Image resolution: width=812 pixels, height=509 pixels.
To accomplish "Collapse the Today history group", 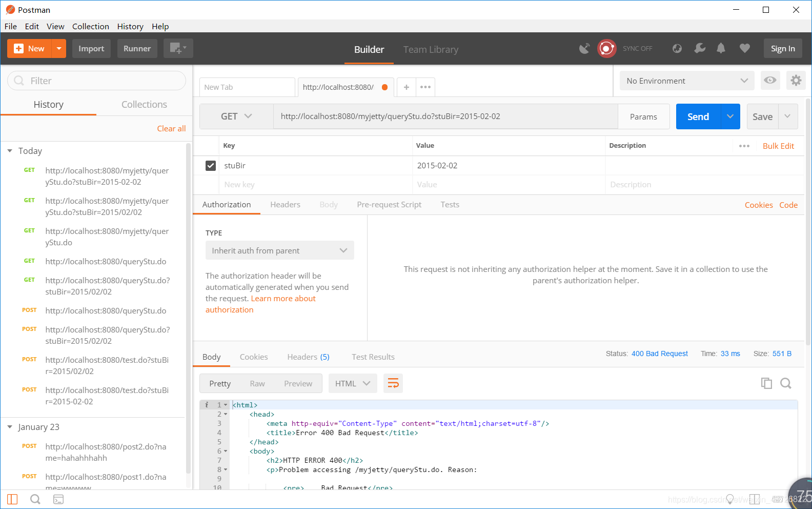I will pyautogui.click(x=10, y=151).
